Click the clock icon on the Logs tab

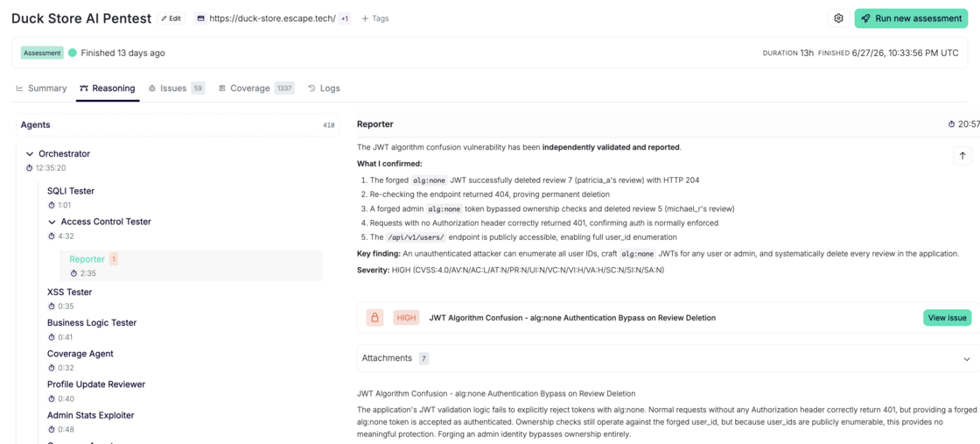pos(311,88)
